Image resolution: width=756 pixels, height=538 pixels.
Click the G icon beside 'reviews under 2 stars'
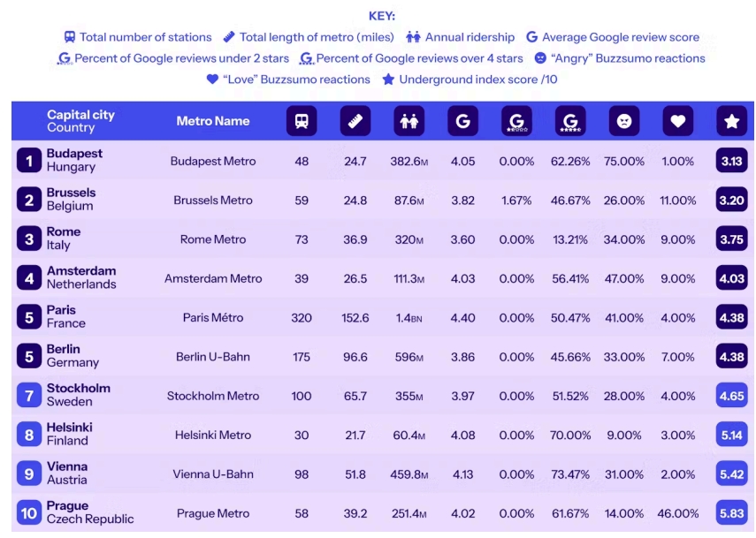click(x=65, y=59)
